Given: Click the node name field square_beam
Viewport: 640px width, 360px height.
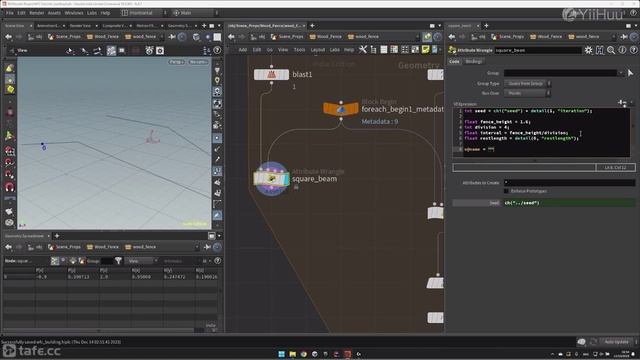Looking at the screenshot, I should (538, 50).
